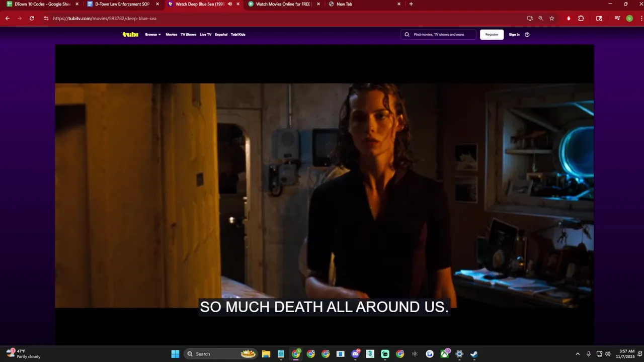Open Tubi Kids
Viewport: 644px width, 362px height.
click(x=238, y=35)
